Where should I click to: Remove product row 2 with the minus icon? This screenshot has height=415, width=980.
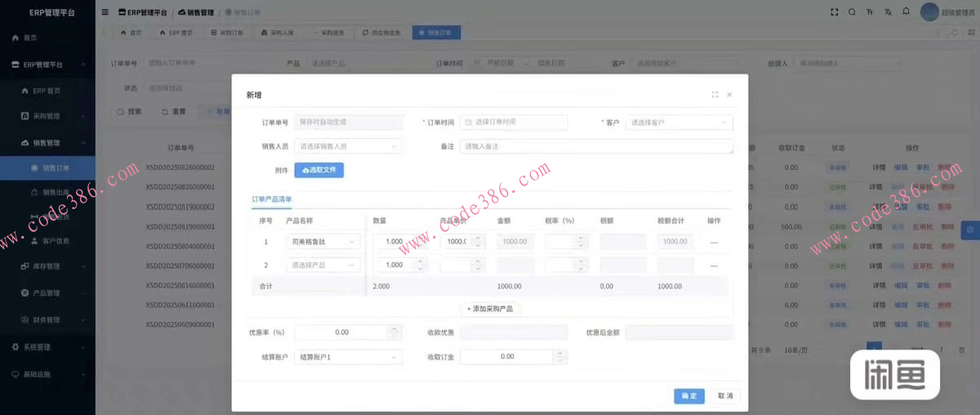pos(714,266)
